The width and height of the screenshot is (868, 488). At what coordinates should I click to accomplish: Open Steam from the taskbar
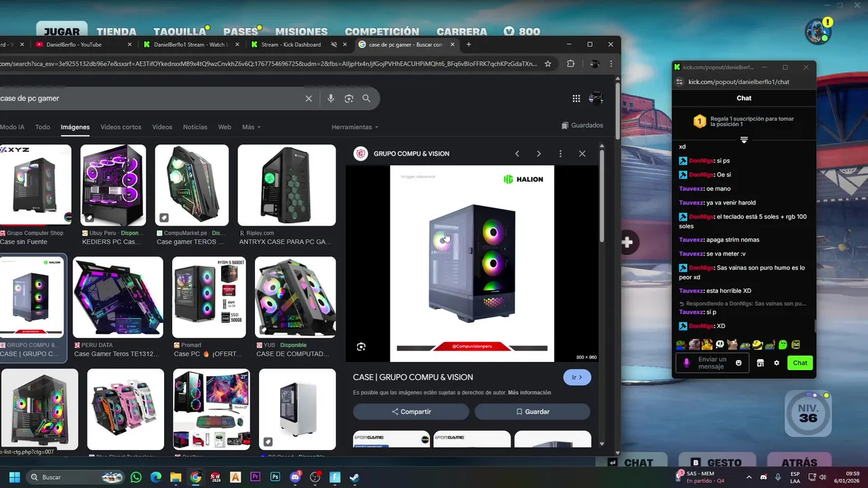tap(354, 477)
